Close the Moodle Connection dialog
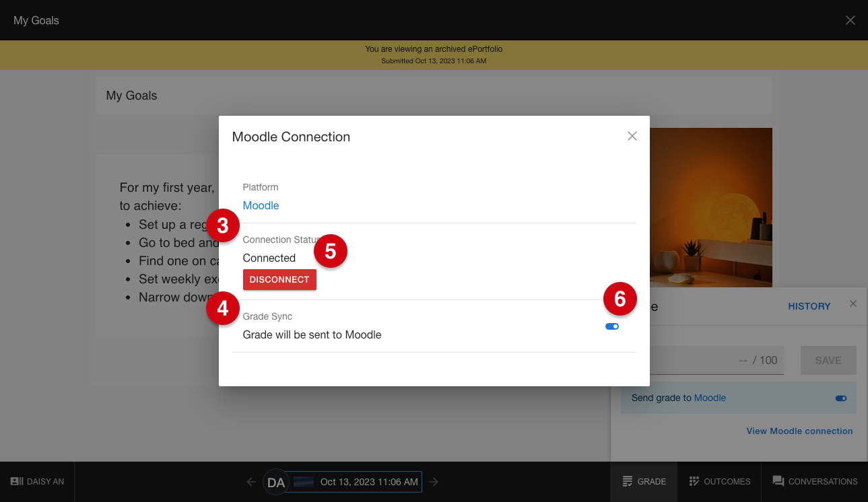This screenshot has height=502, width=868. pos(632,136)
